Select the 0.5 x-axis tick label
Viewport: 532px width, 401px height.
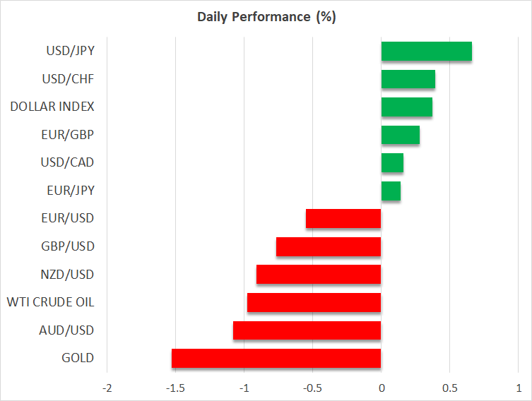(449, 388)
